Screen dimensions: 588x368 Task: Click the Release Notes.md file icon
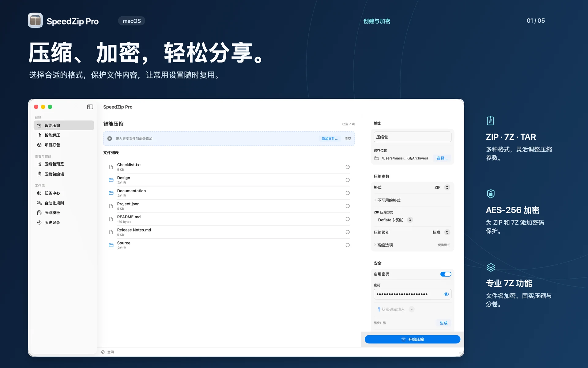(111, 232)
